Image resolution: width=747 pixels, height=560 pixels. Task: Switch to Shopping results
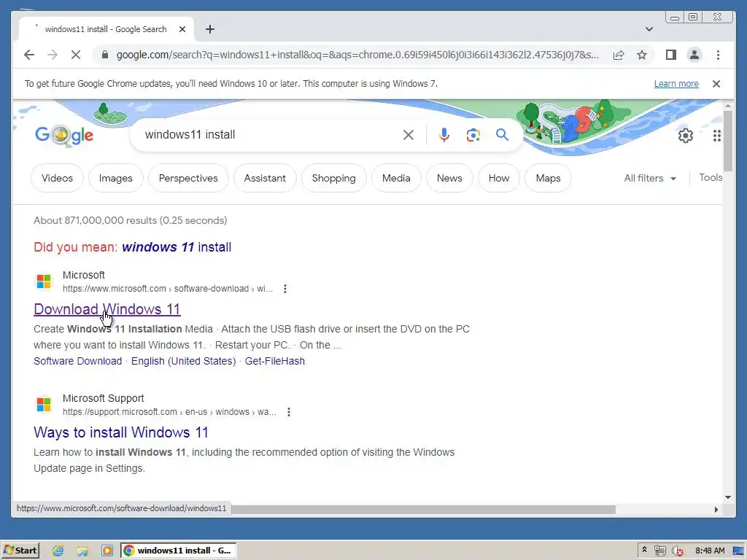pyautogui.click(x=333, y=178)
